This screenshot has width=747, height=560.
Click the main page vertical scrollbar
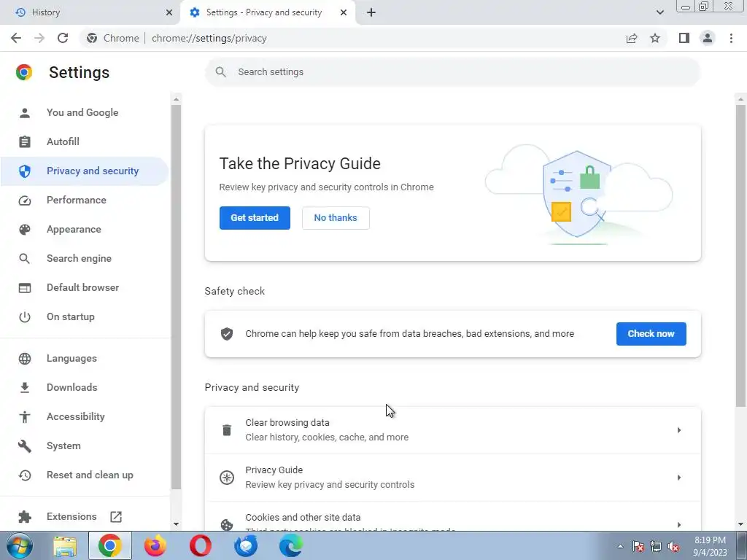pyautogui.click(x=740, y=256)
